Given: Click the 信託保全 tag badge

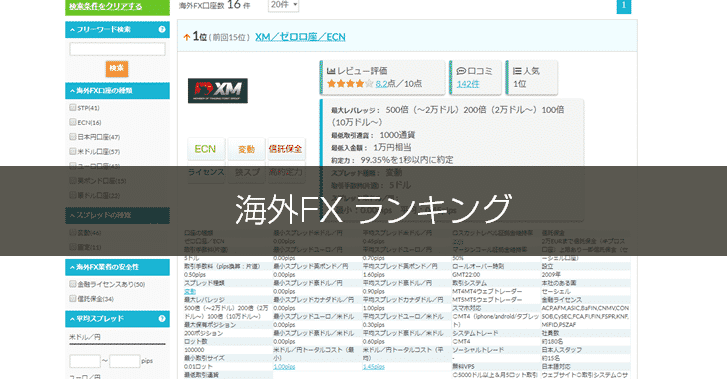Looking at the screenshot, I should 286,149.
